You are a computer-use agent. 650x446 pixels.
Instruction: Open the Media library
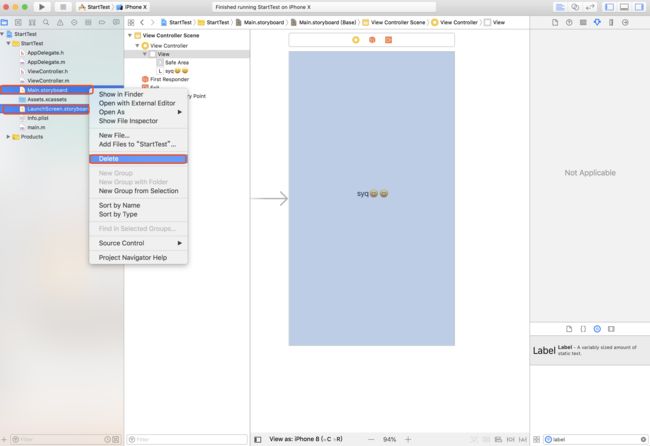pos(611,329)
